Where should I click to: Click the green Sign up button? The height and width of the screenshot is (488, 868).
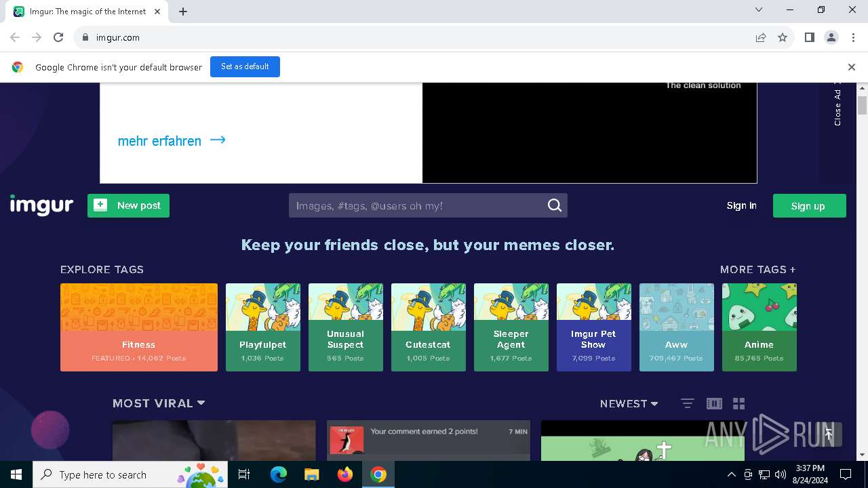pos(809,206)
